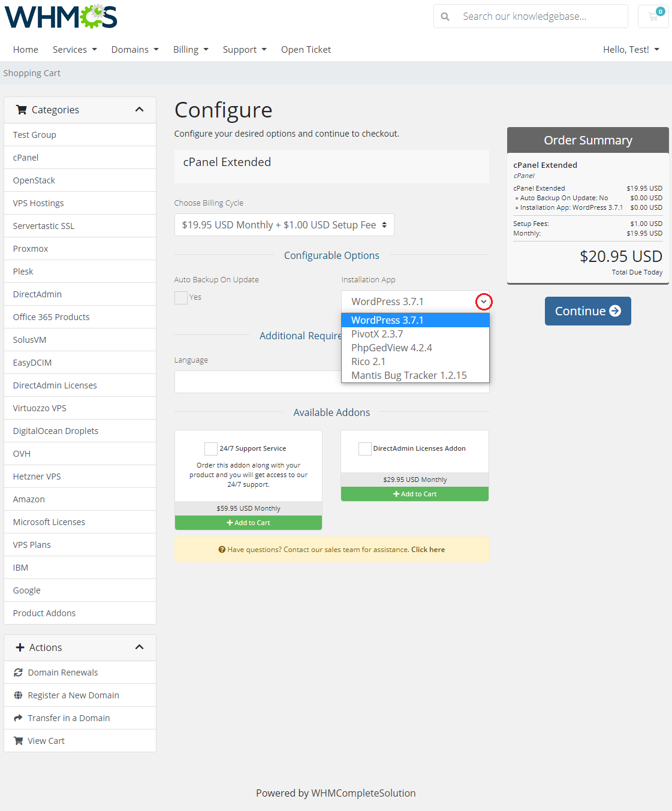The image size is (672, 811).
Task: Open the Google category
Action: pyautogui.click(x=80, y=590)
